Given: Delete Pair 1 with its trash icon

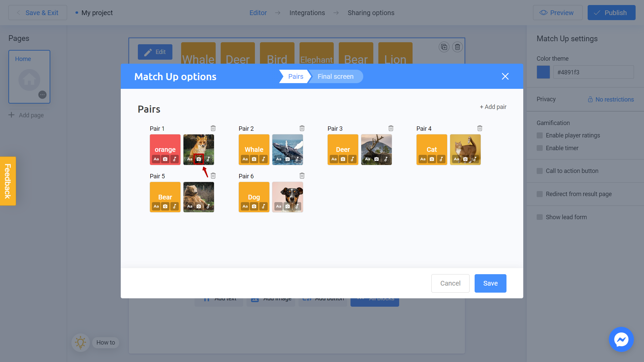Looking at the screenshot, I should pyautogui.click(x=213, y=128).
